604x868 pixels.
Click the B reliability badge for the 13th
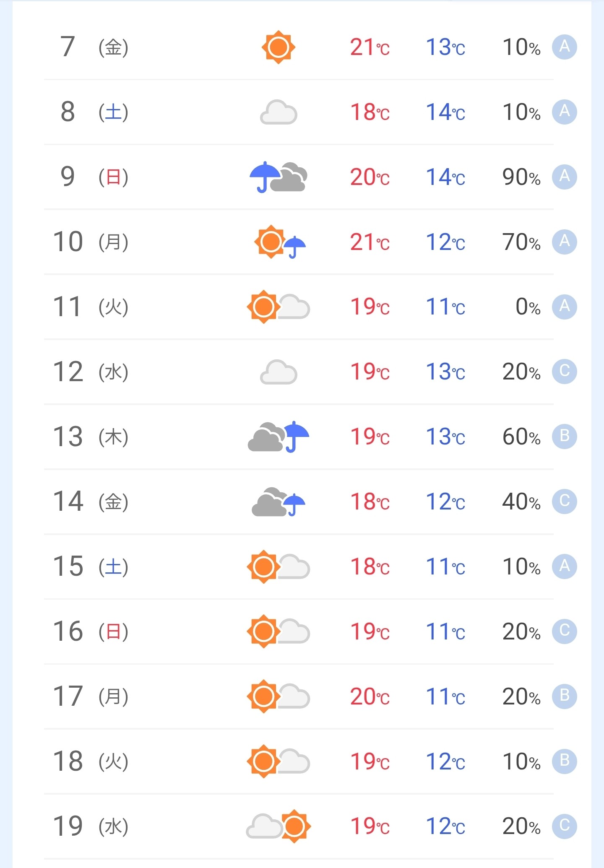[564, 437]
